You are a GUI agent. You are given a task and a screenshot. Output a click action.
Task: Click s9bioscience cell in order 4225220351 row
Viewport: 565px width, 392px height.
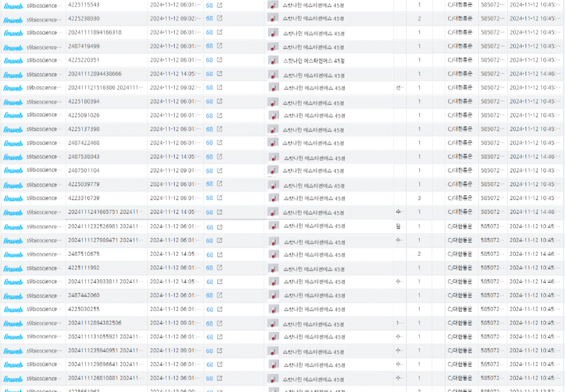tap(43, 60)
